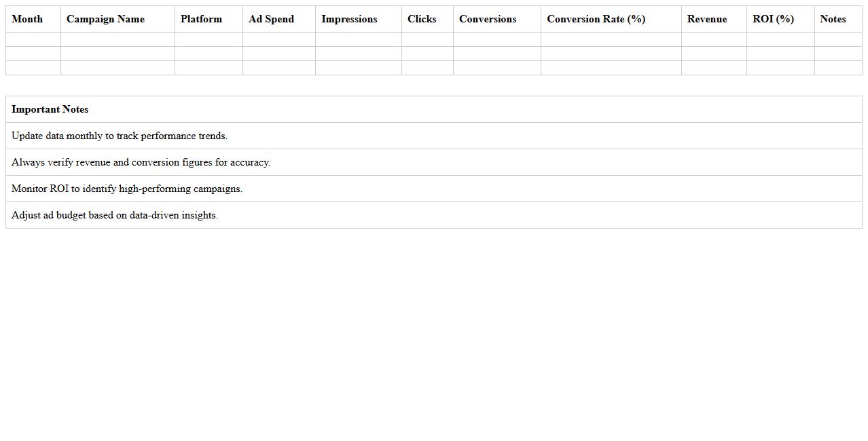Click the Month column header
868x441 pixels.
coord(27,19)
